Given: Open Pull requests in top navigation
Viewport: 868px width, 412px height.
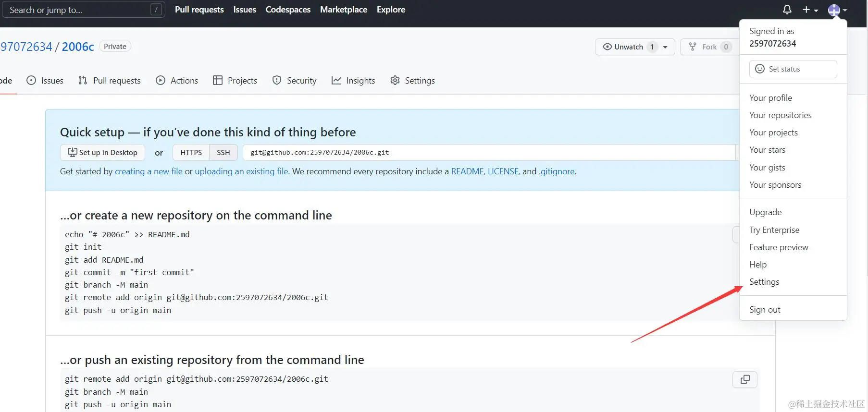Looking at the screenshot, I should point(199,10).
